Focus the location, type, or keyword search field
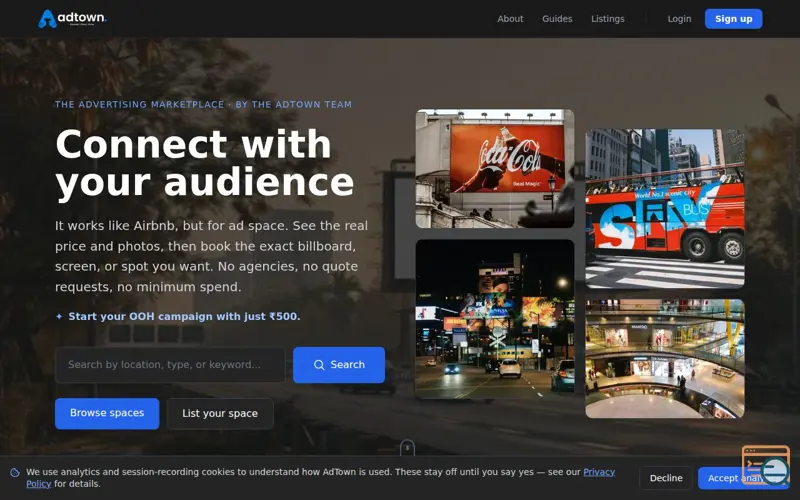This screenshot has height=500, width=800. click(x=170, y=365)
